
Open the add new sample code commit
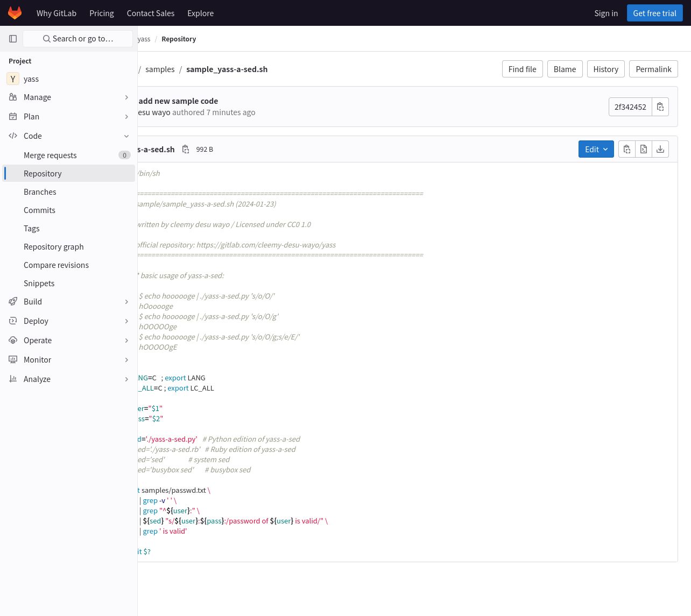(178, 101)
